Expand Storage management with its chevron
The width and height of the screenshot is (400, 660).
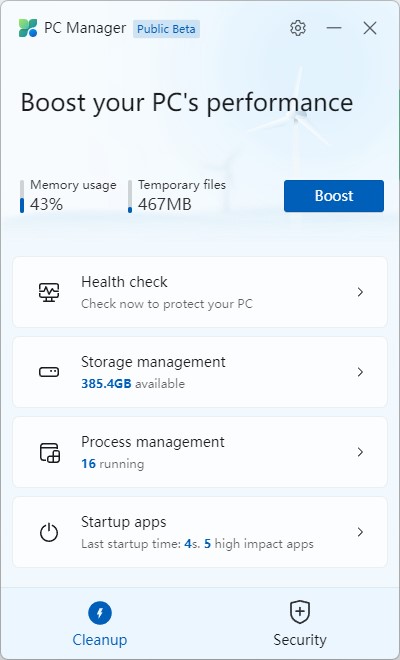(x=360, y=372)
